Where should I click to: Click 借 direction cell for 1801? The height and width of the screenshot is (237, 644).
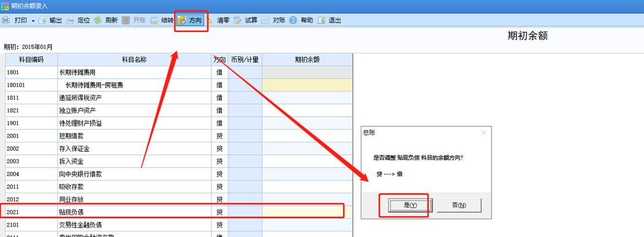point(220,72)
